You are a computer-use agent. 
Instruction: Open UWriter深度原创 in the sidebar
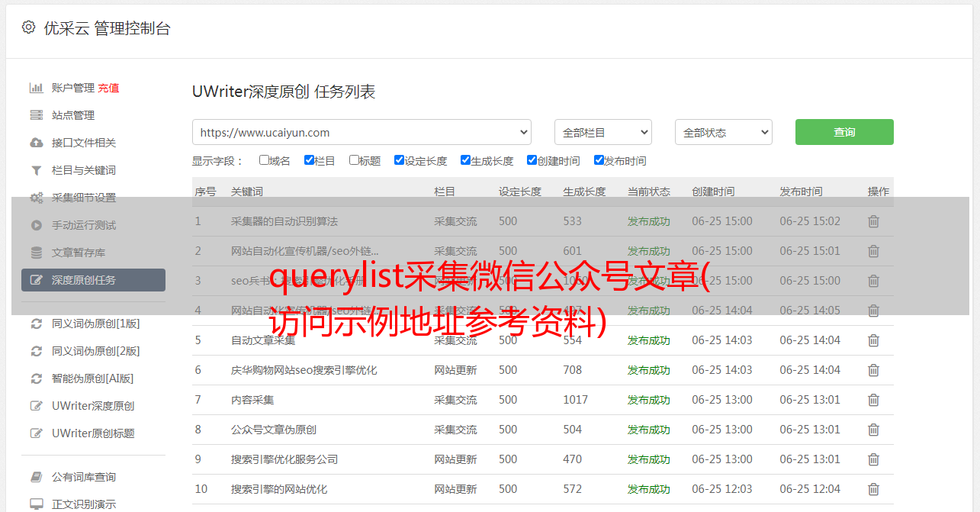click(93, 406)
